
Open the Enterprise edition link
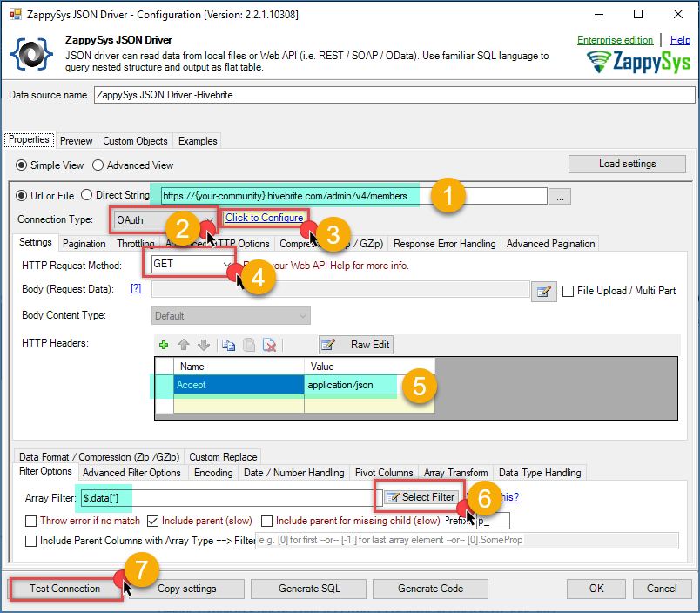[x=615, y=40]
